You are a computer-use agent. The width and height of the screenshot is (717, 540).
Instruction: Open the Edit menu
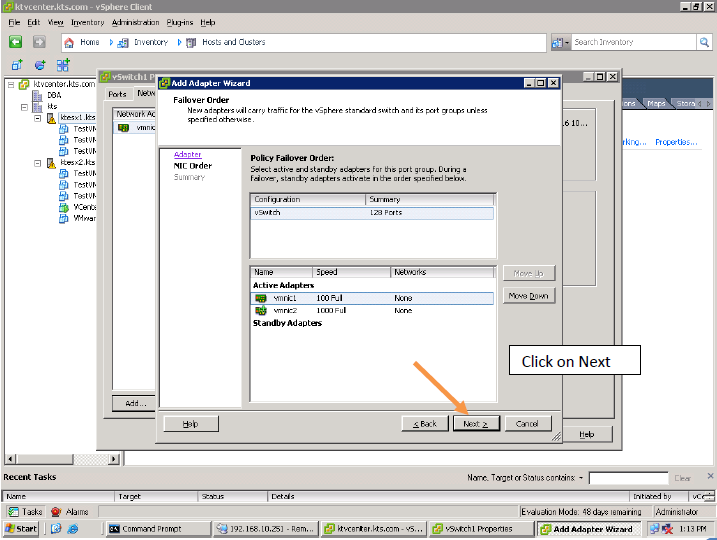(33, 22)
